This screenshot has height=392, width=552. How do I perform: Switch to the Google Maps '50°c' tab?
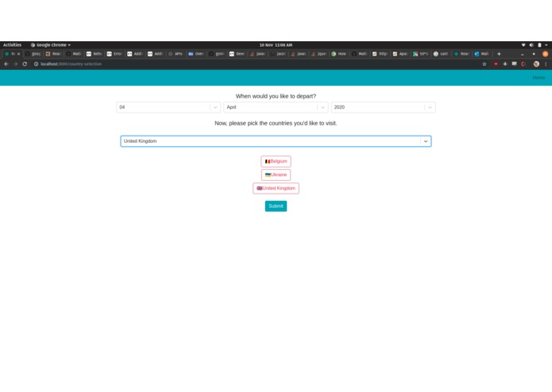(421, 54)
